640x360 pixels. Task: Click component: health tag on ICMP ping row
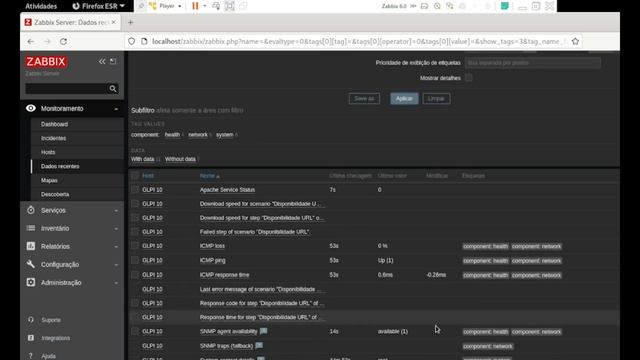(485, 260)
